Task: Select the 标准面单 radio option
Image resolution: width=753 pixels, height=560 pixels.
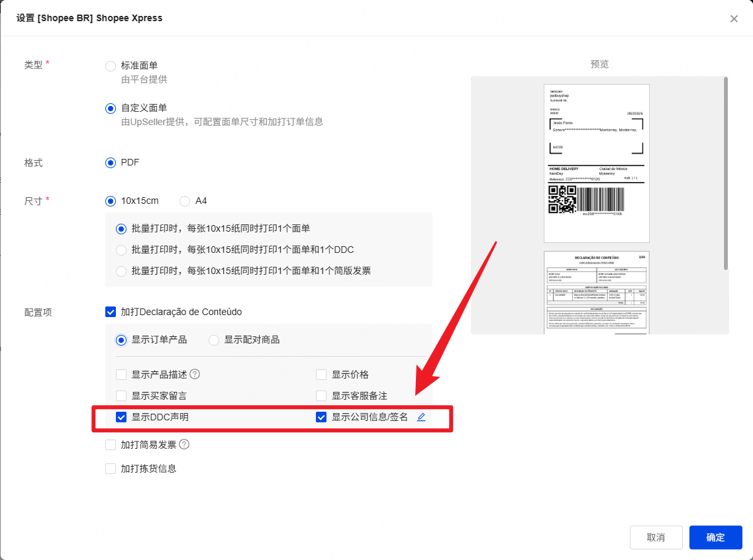Action: pos(111,66)
